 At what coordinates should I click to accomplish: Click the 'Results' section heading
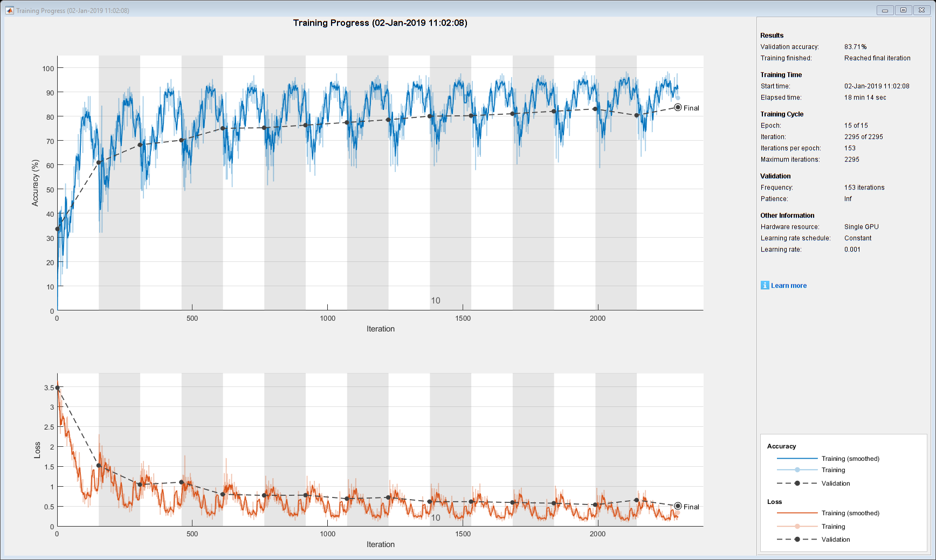pyautogui.click(x=772, y=36)
